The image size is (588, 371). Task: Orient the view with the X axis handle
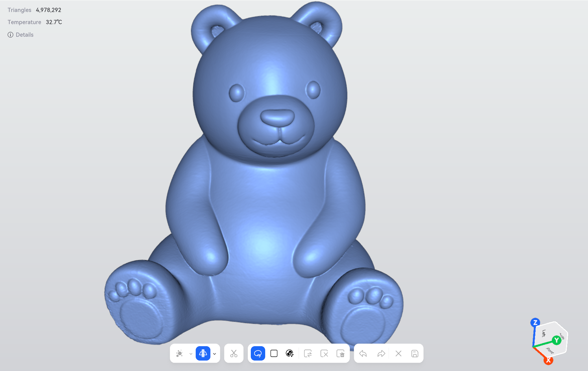[548, 360]
